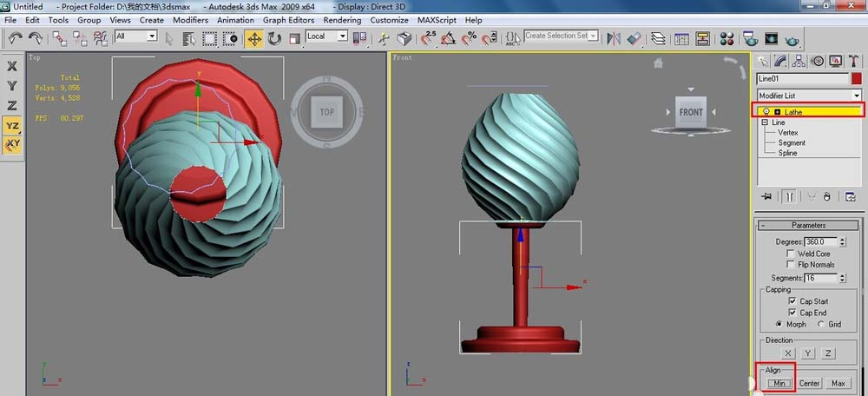Image resolution: width=868 pixels, height=396 pixels.
Task: Switch to the Display command panel tab
Action: 835,61
